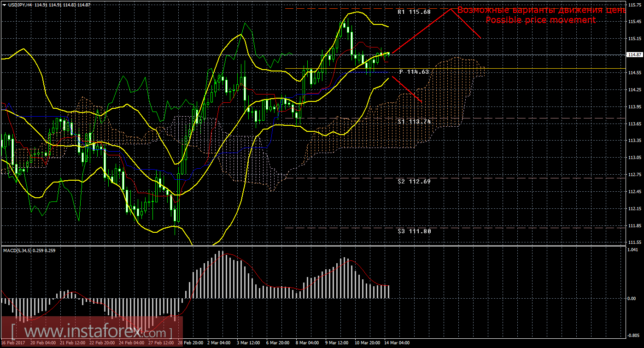Viewport: 644px width, 348px height.
Task: Select the S3 111.80 support label
Action: pos(414,231)
